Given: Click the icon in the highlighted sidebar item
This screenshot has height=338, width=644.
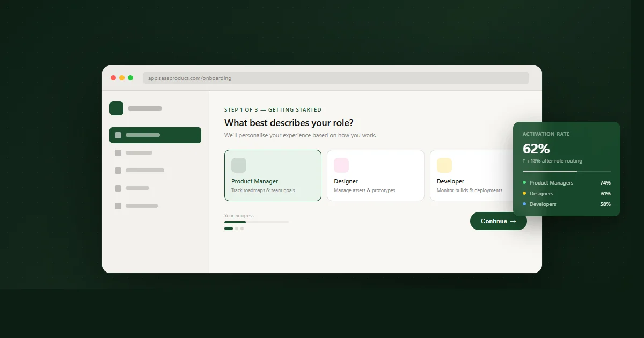Looking at the screenshot, I should pos(118,135).
